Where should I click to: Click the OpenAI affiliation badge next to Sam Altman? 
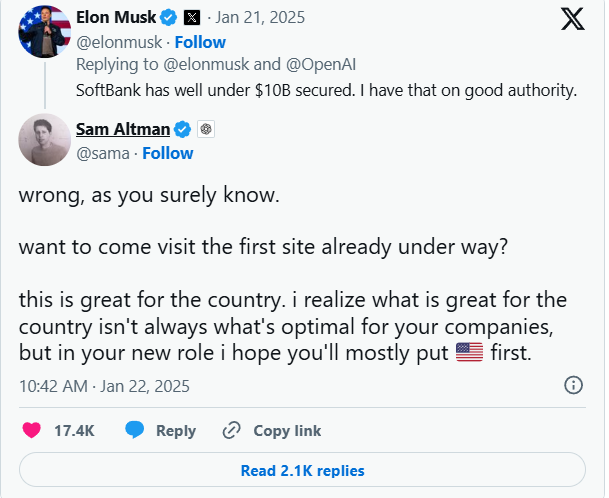[x=206, y=129]
